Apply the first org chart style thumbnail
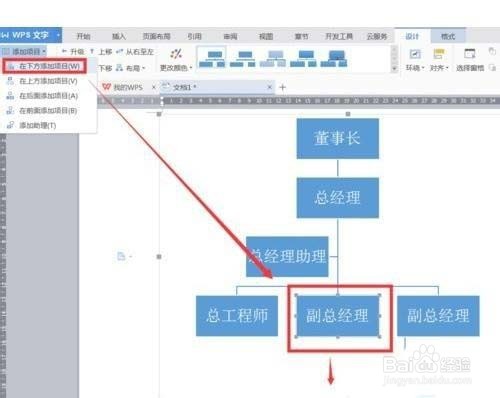The width and height of the screenshot is (500, 398). click(212, 59)
